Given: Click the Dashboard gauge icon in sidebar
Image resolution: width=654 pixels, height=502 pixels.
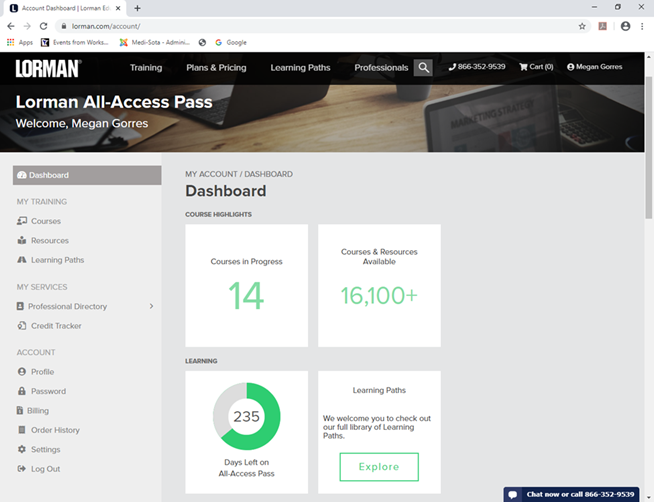Looking at the screenshot, I should click(22, 175).
